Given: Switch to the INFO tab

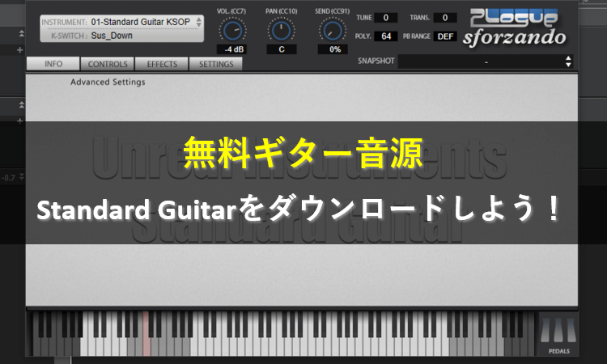Looking at the screenshot, I should click(53, 64).
